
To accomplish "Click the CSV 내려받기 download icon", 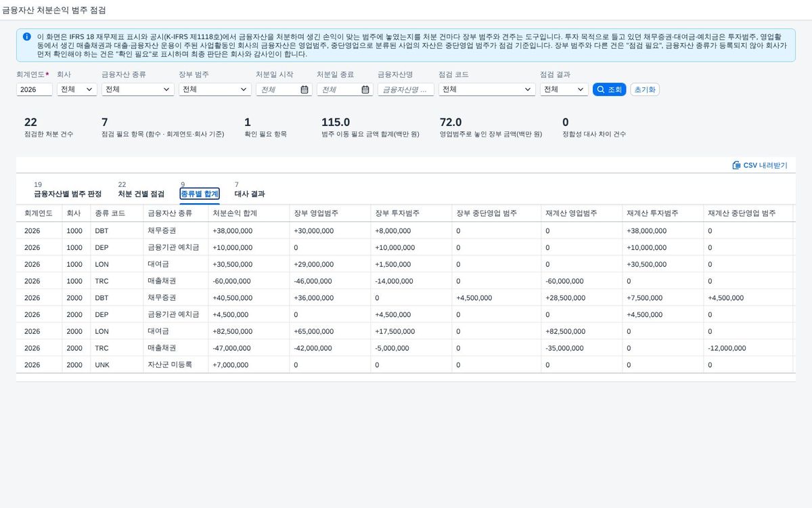I will (x=736, y=165).
